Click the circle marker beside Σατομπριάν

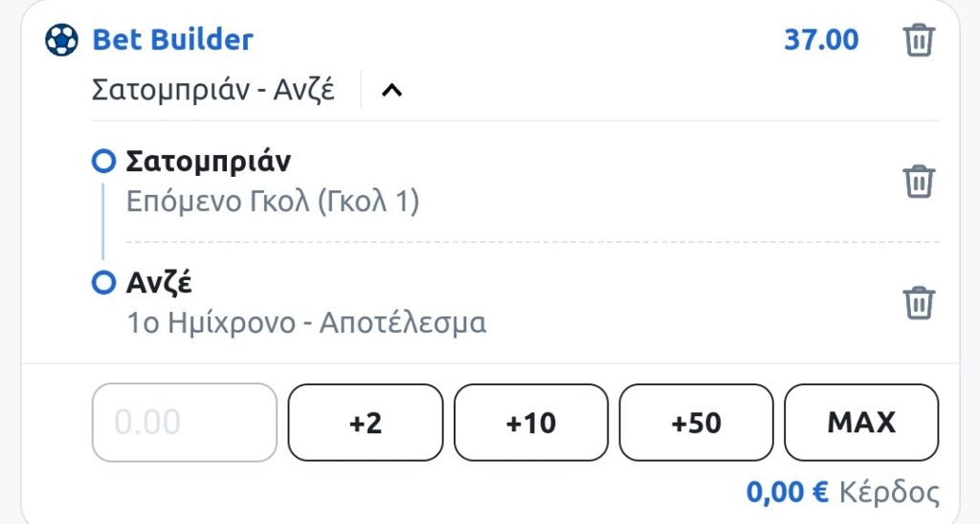(x=102, y=163)
